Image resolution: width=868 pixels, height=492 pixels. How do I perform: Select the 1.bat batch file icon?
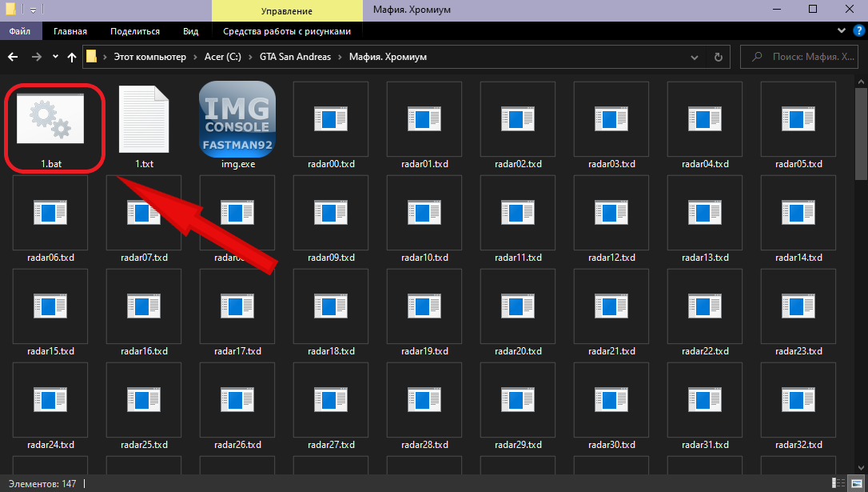click(50, 118)
